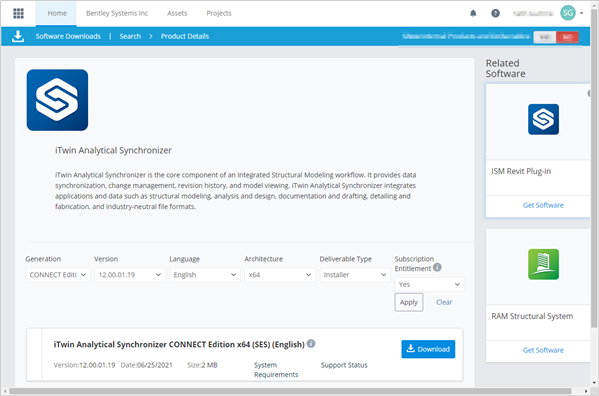Switch to the Assets tab

177,13
